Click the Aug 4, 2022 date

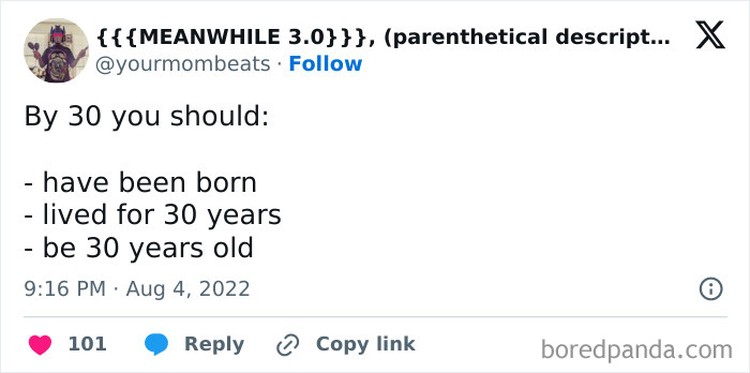coord(188,289)
